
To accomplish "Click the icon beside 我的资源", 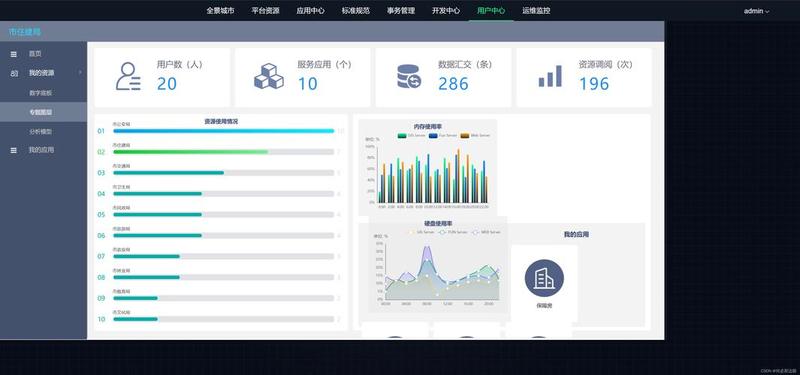I will coord(14,73).
